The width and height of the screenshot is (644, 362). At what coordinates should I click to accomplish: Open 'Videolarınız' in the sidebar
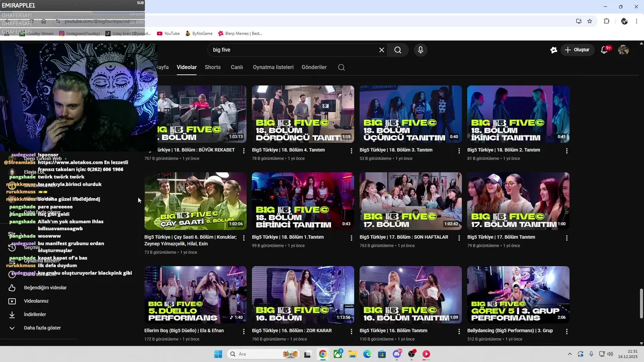(36, 301)
